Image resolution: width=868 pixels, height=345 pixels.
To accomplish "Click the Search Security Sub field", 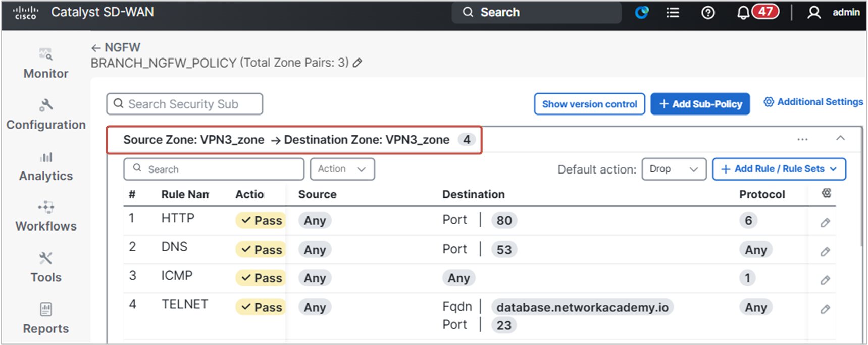I will (185, 104).
